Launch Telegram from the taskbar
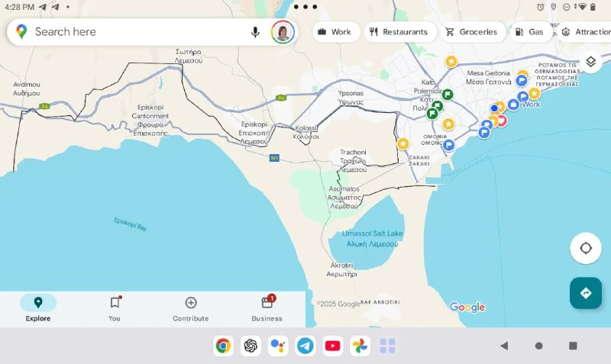 (305, 346)
